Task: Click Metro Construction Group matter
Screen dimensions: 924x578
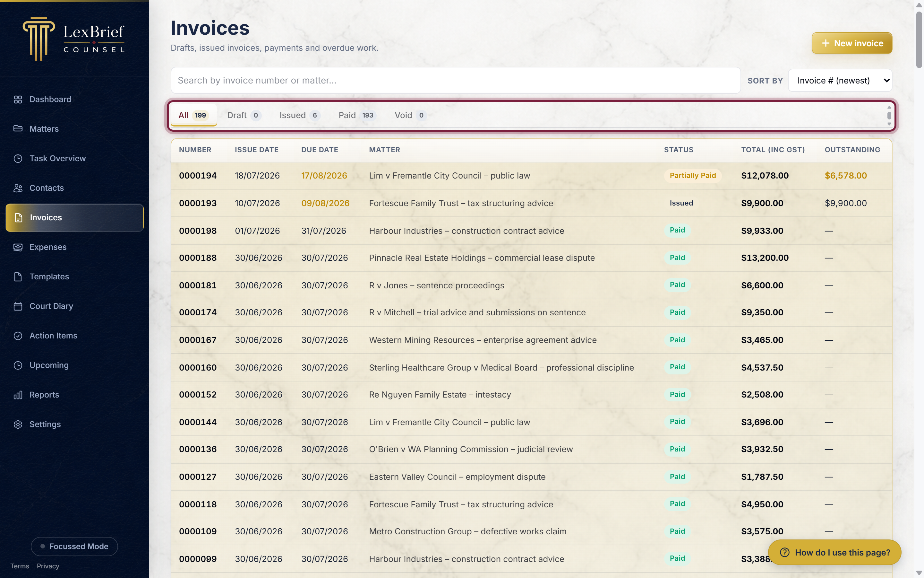Action: click(x=468, y=532)
